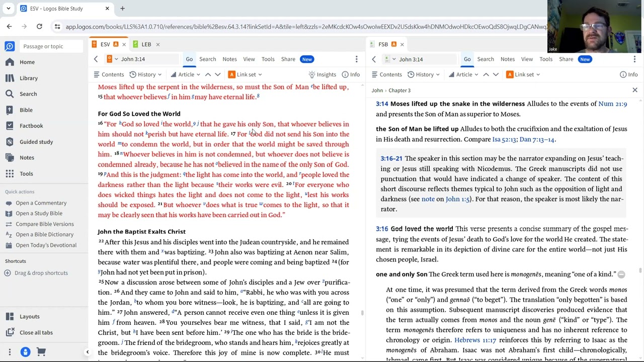The width and height of the screenshot is (644, 362).
Task: Open FSB panel kebab menu
Action: [x=634, y=59]
